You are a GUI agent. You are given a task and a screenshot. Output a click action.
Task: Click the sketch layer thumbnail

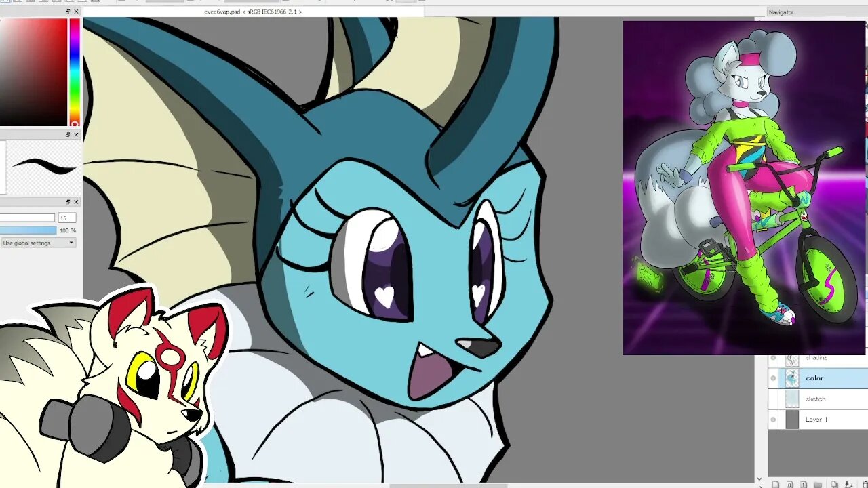[792, 399]
